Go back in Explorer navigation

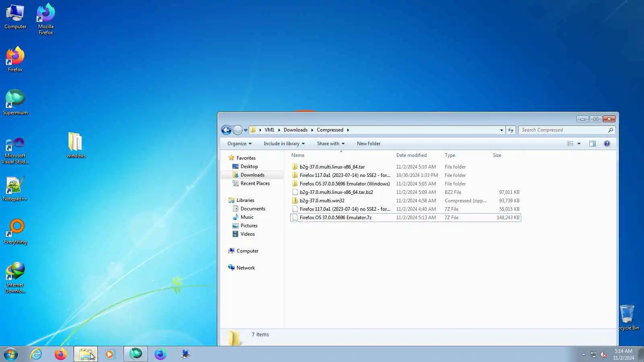click(x=226, y=130)
